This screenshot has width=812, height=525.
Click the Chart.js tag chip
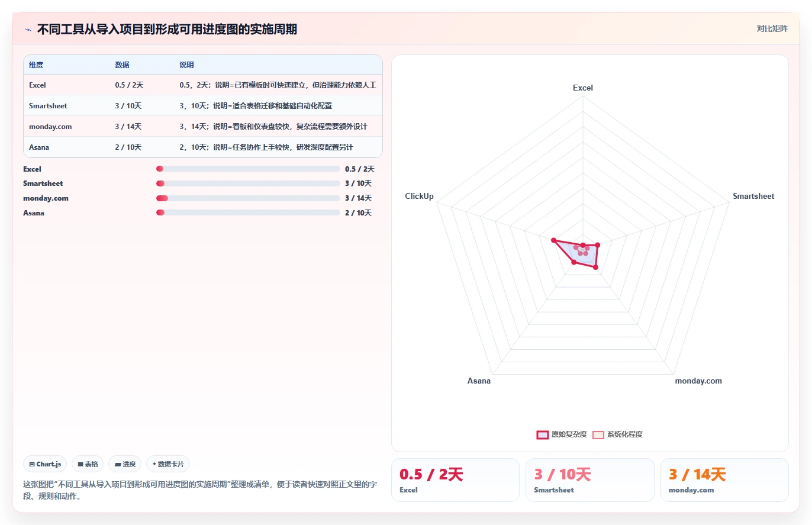tap(45, 464)
